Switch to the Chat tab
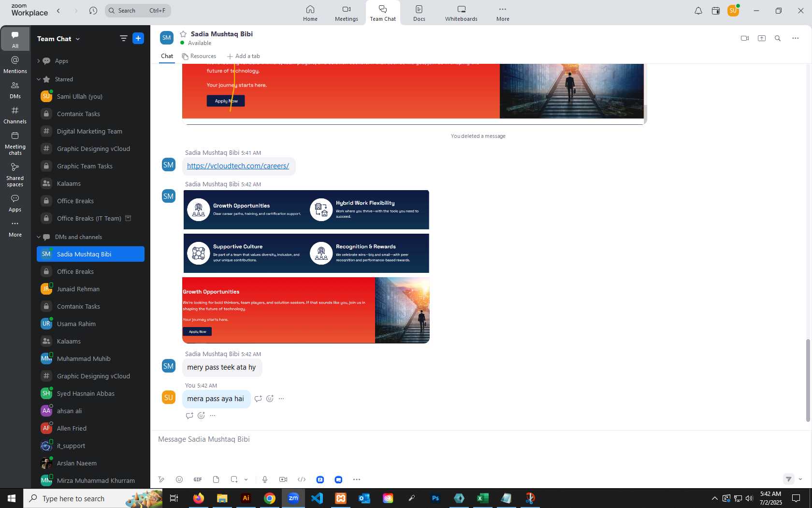The image size is (812, 508). point(167,56)
